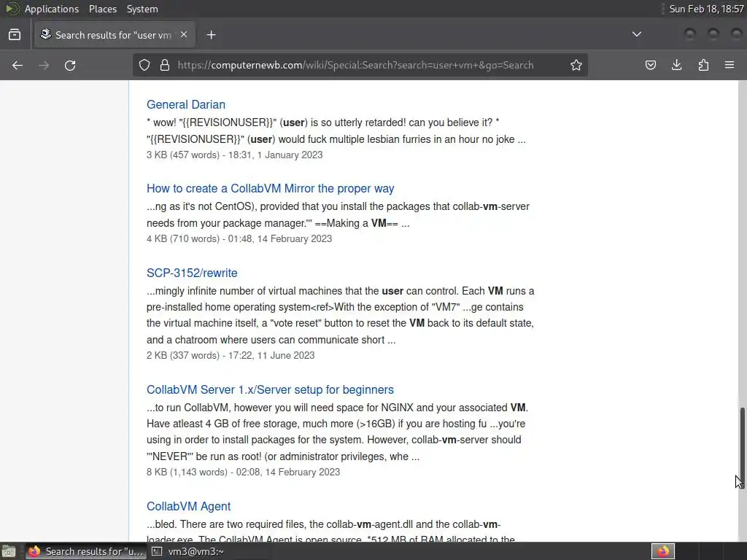Viewport: 747px width, 560px height.
Task: Open the tracking protection shield icon
Action: click(144, 65)
